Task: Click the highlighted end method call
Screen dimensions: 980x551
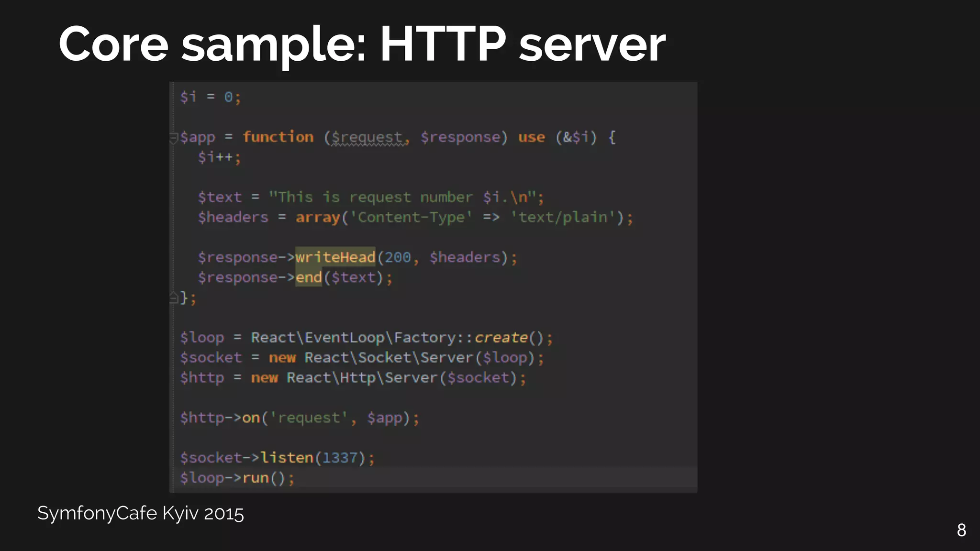Action: (x=309, y=277)
